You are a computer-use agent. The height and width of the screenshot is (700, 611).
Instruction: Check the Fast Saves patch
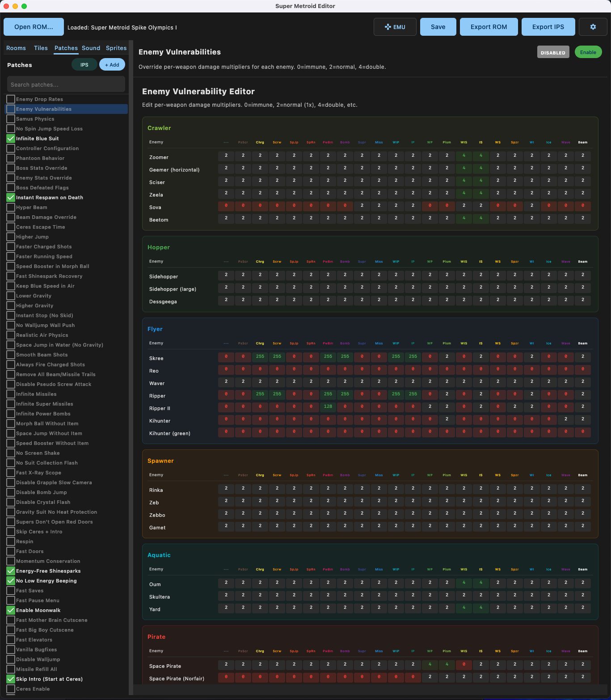tap(11, 591)
